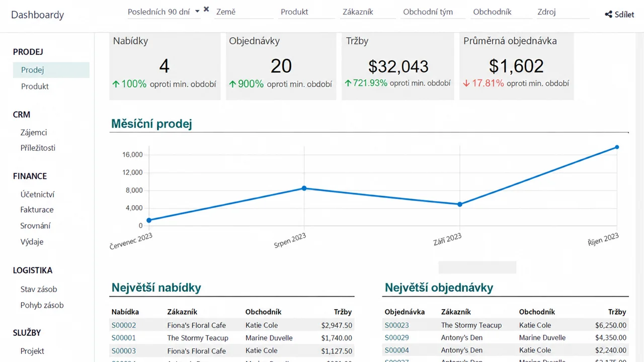Image resolution: width=644 pixels, height=362 pixels.
Task: Open the Zájemci dashboard
Action: pos(34,132)
